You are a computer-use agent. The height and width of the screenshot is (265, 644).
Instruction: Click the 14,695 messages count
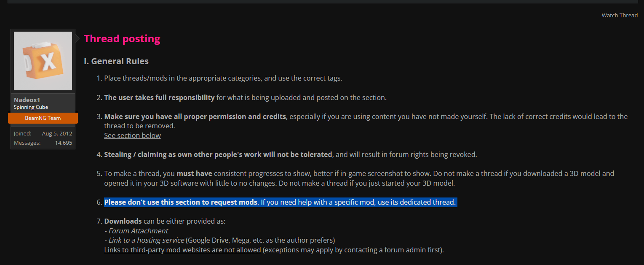[63, 143]
